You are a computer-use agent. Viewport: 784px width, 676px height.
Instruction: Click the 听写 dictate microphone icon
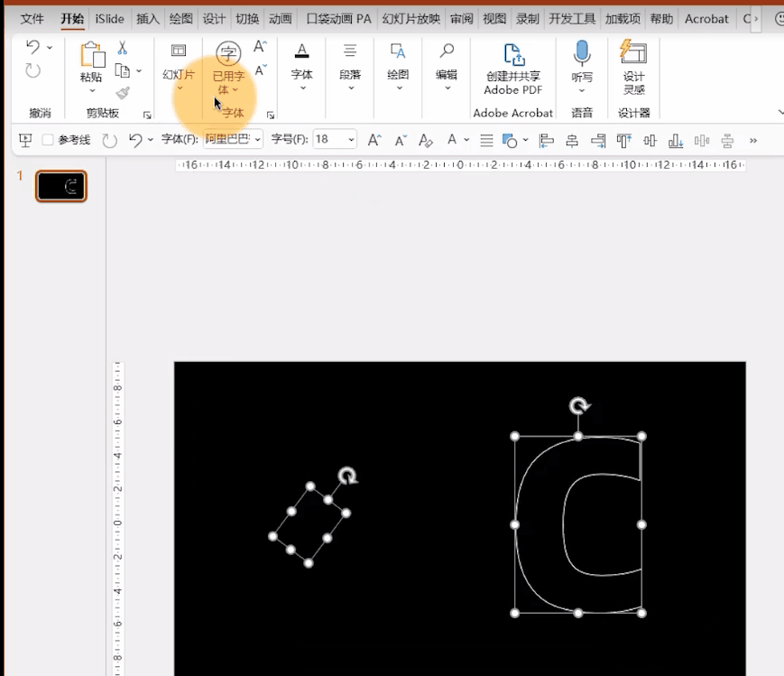pos(582,53)
